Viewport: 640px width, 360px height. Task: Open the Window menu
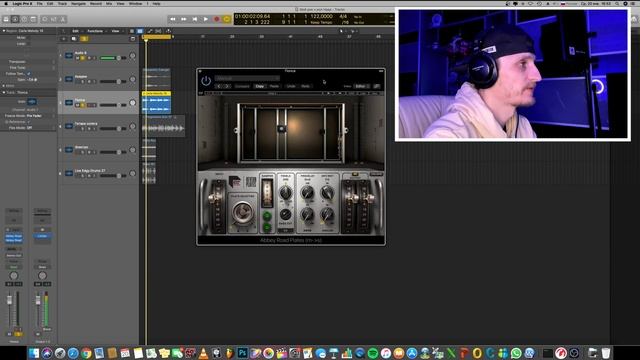click(136, 4)
